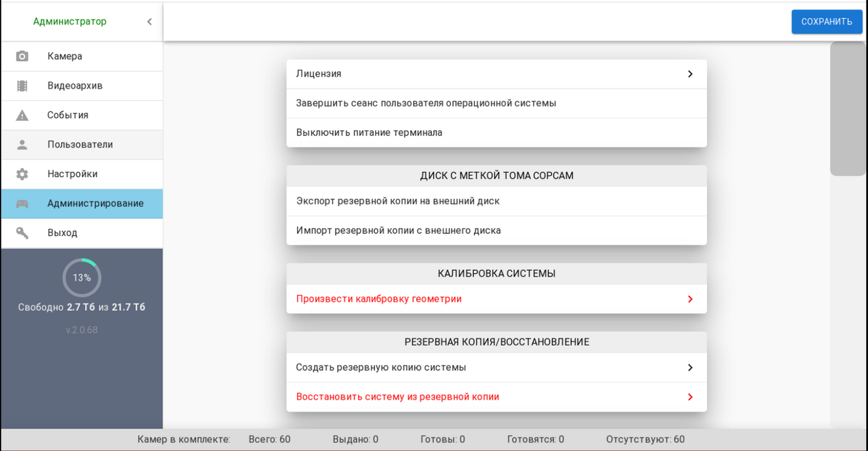This screenshot has width=868, height=451.
Task: Collapse the sidebar with the left chevron
Action: [149, 22]
